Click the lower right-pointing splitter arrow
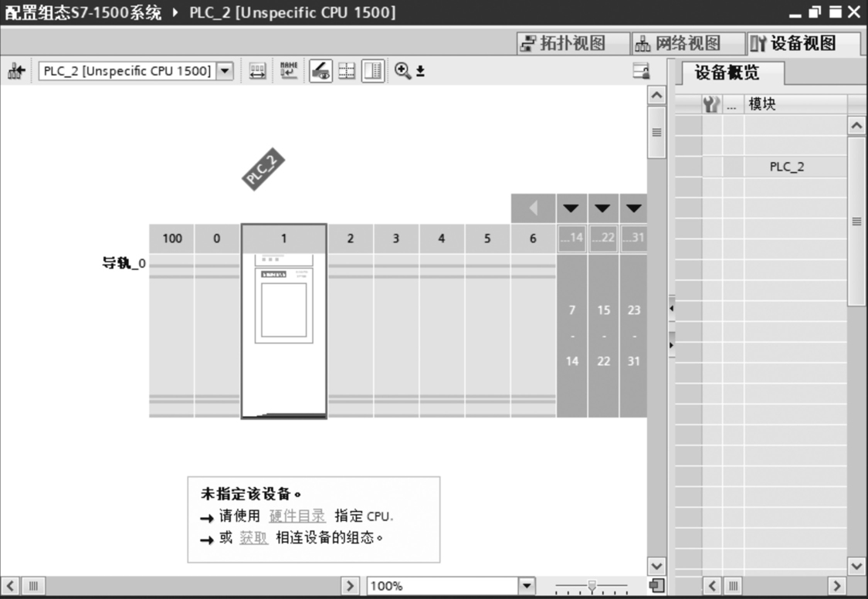The height and width of the screenshot is (599, 868). (x=672, y=345)
